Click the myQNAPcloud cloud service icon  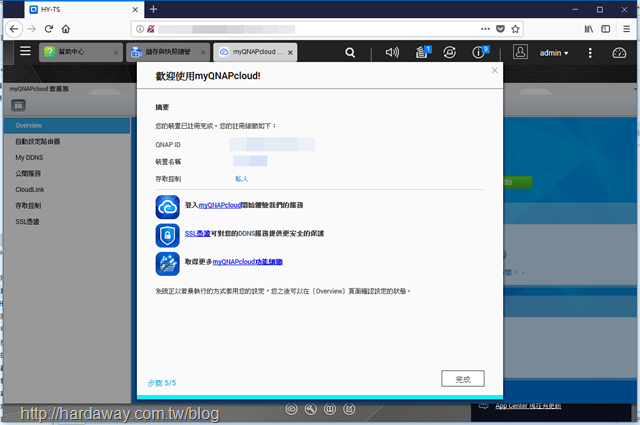pos(167,207)
